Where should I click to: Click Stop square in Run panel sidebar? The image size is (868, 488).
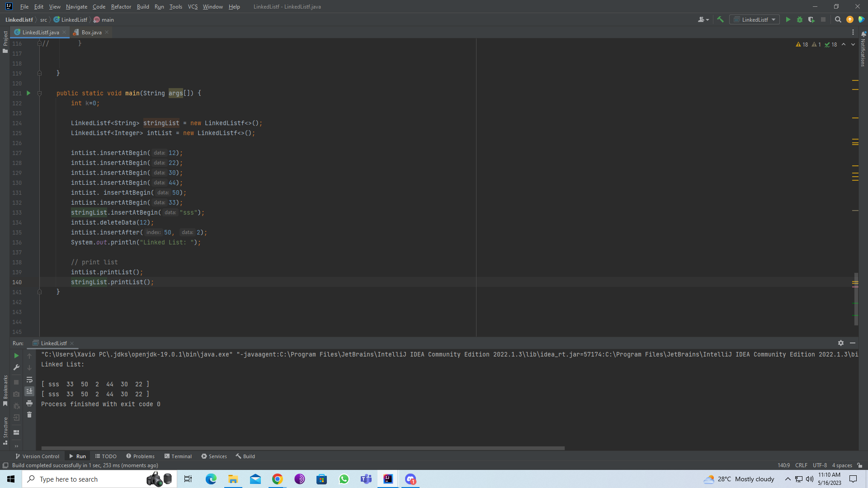(16, 382)
